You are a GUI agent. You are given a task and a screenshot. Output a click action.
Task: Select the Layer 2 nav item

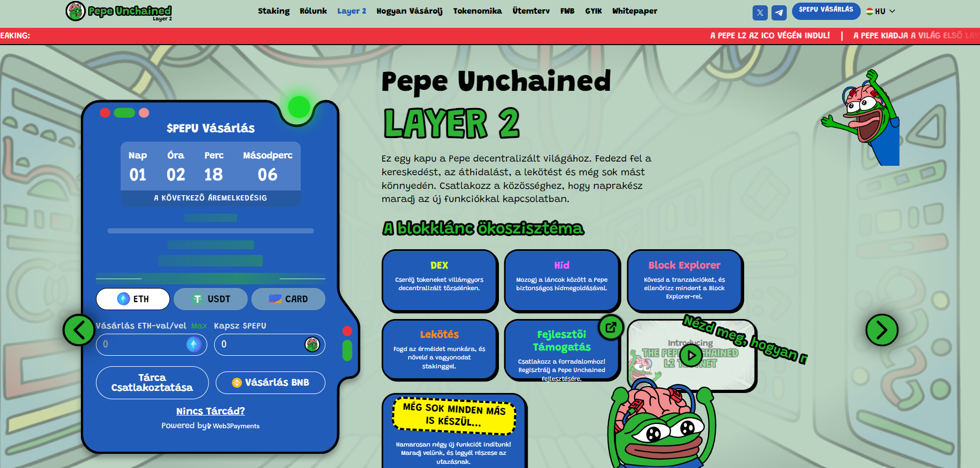351,11
